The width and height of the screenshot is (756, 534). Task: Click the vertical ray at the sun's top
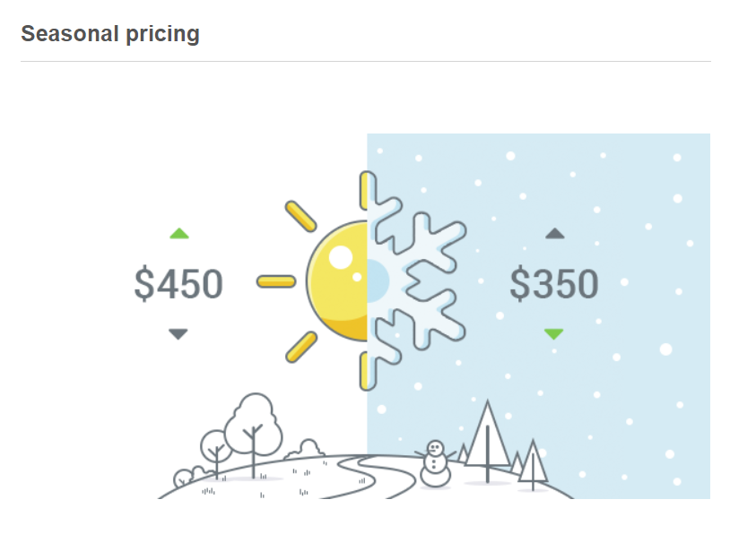pyautogui.click(x=366, y=191)
